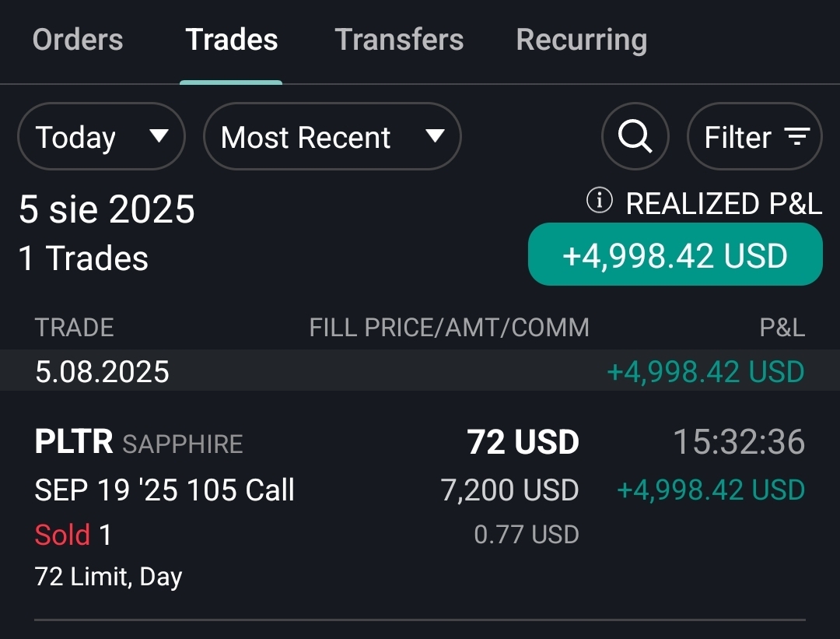Tap the FILL PRICE/AMT/COMM column header
Viewport: 840px width, 639px height.
click(x=449, y=328)
